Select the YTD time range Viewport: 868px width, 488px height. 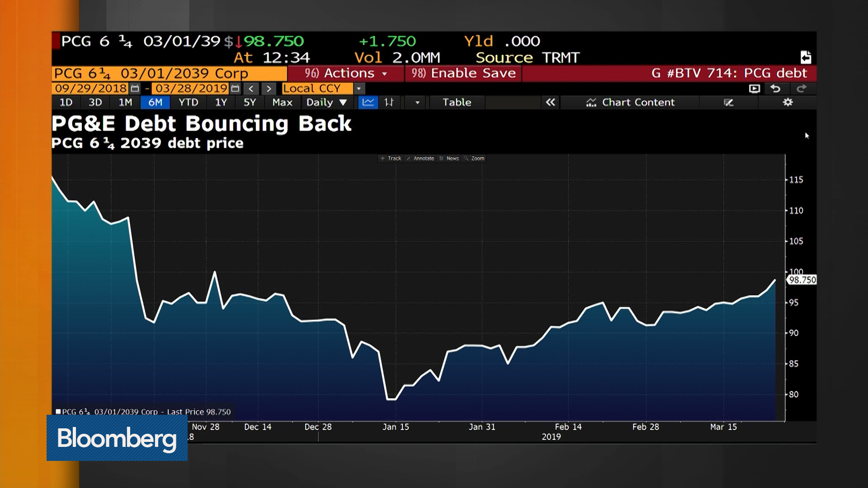(x=188, y=103)
